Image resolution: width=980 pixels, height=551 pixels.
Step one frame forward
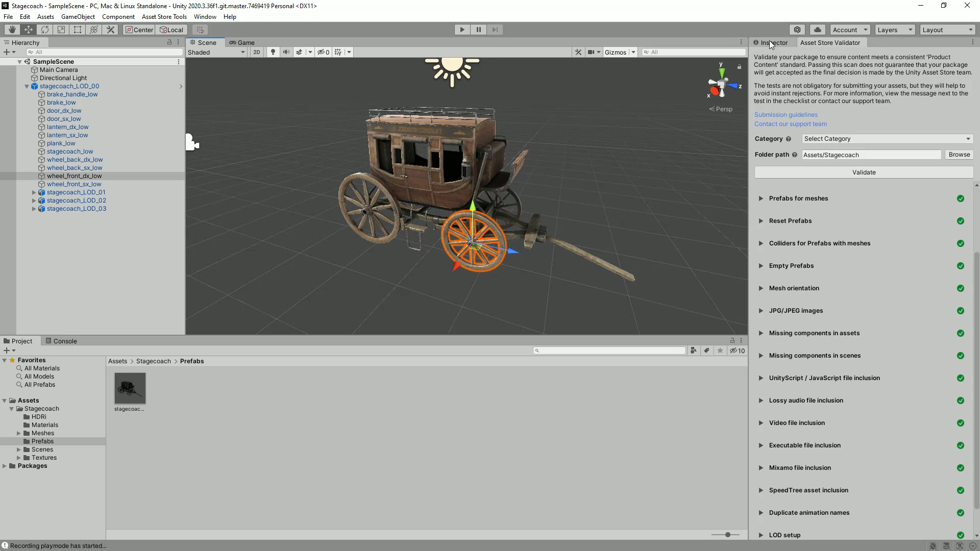pyautogui.click(x=495, y=30)
